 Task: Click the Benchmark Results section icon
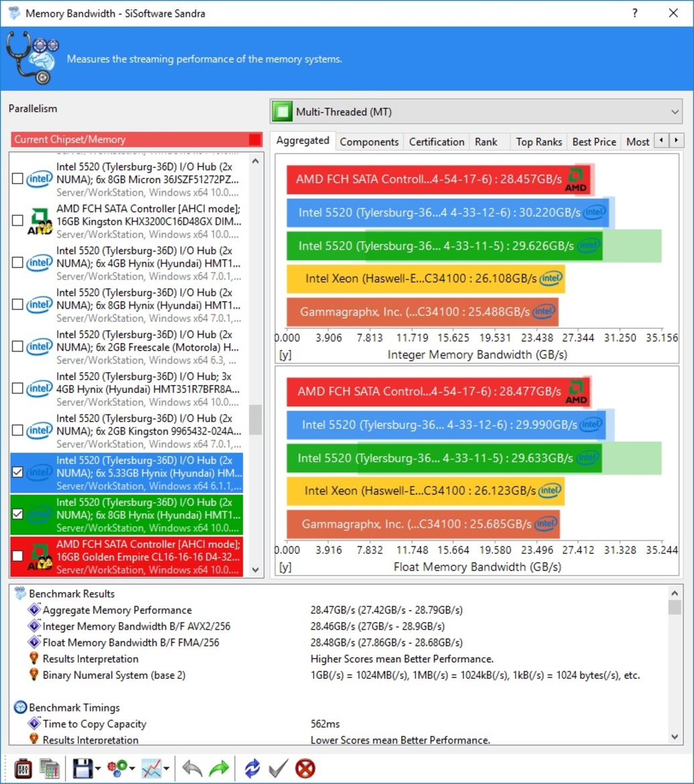click(21, 594)
